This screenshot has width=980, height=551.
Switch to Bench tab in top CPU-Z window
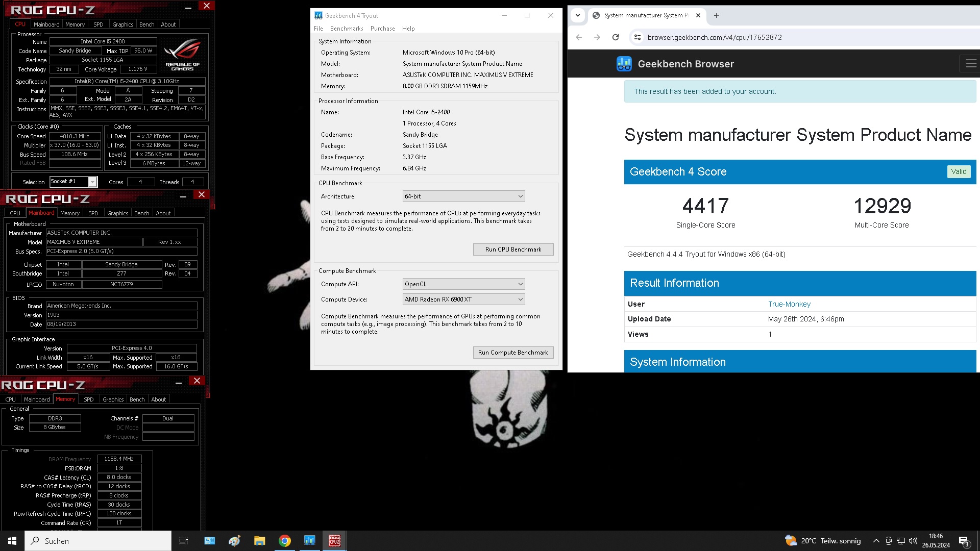(147, 24)
